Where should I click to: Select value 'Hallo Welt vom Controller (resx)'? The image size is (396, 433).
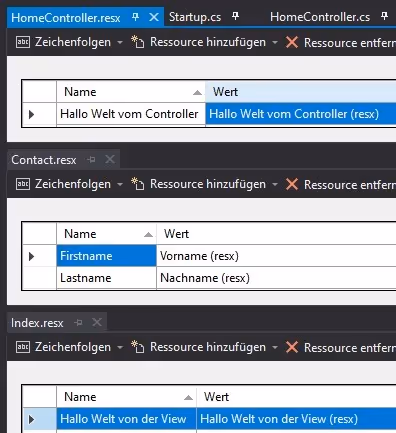(301, 114)
